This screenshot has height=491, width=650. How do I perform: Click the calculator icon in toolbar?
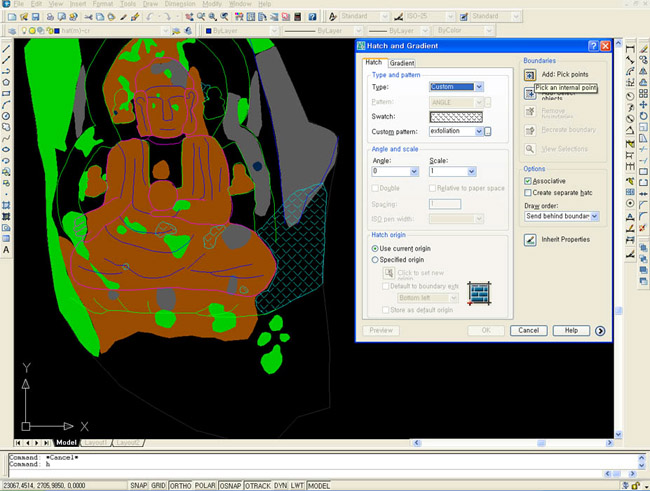coord(297,17)
